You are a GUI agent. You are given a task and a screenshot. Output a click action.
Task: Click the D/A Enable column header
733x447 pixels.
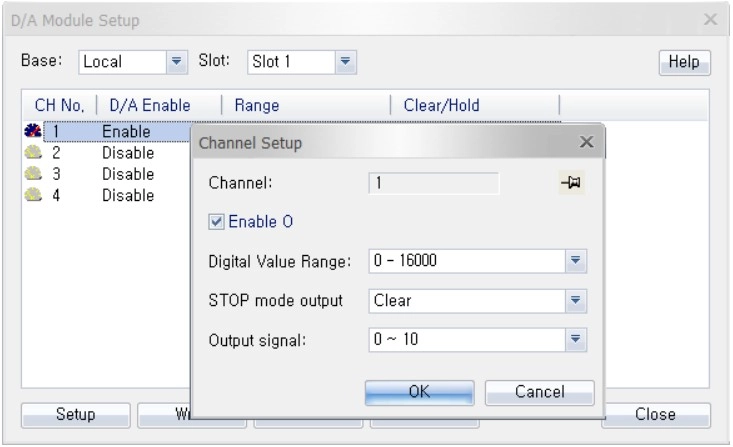[159, 105]
